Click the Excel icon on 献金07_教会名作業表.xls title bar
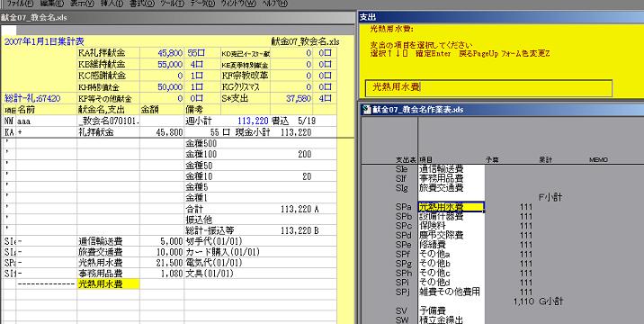Viewport: 644px width, 324px height. [367, 110]
